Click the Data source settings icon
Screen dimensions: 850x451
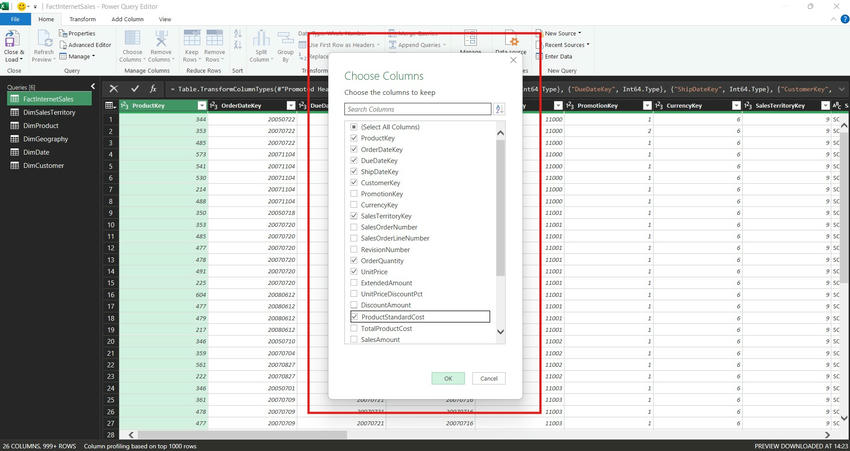(x=511, y=39)
